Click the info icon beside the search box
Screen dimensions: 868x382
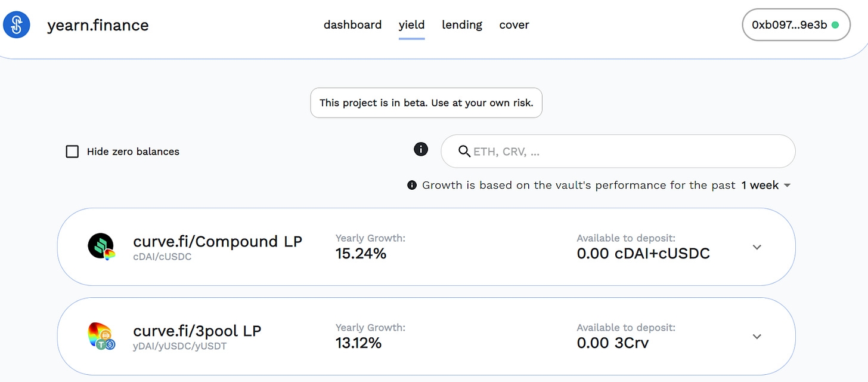coord(421,149)
